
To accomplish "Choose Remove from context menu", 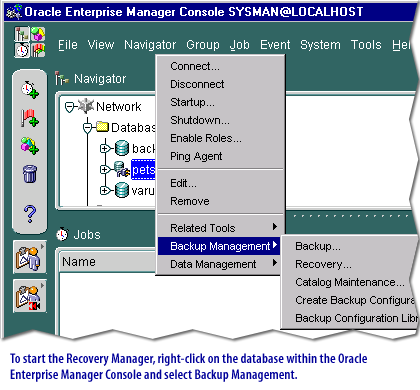I will point(220,201).
